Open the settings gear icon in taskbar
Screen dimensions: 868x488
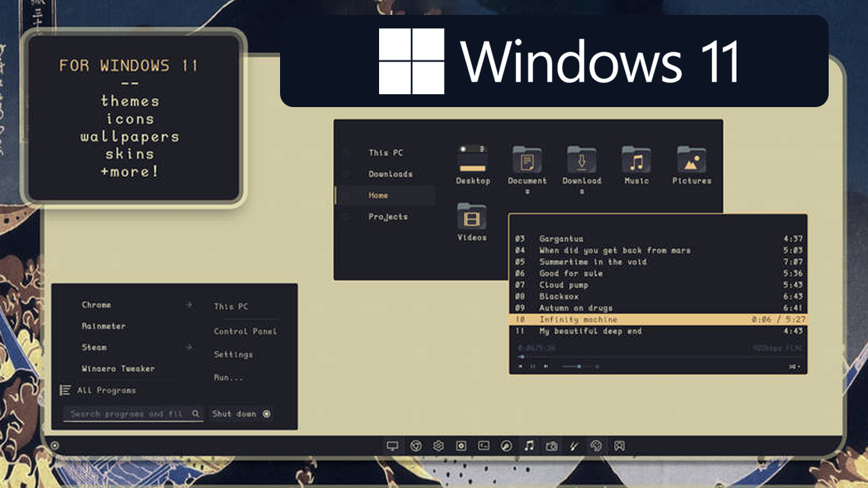click(x=439, y=446)
